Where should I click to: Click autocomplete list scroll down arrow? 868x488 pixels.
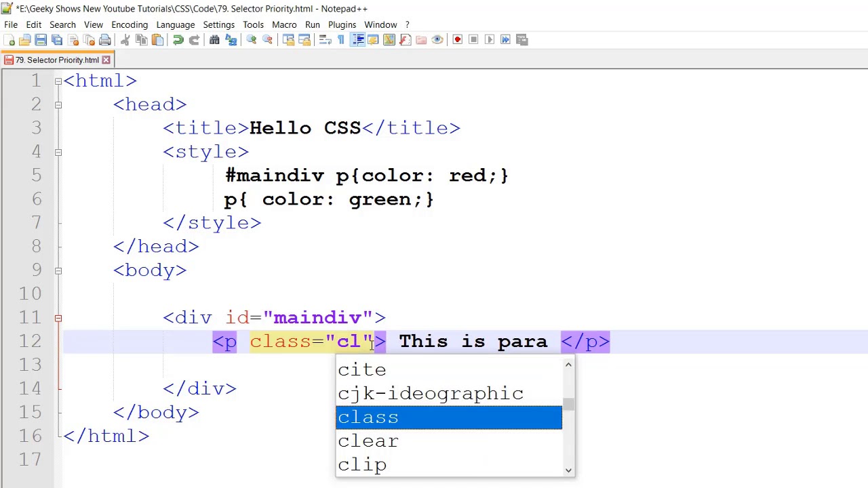click(568, 470)
